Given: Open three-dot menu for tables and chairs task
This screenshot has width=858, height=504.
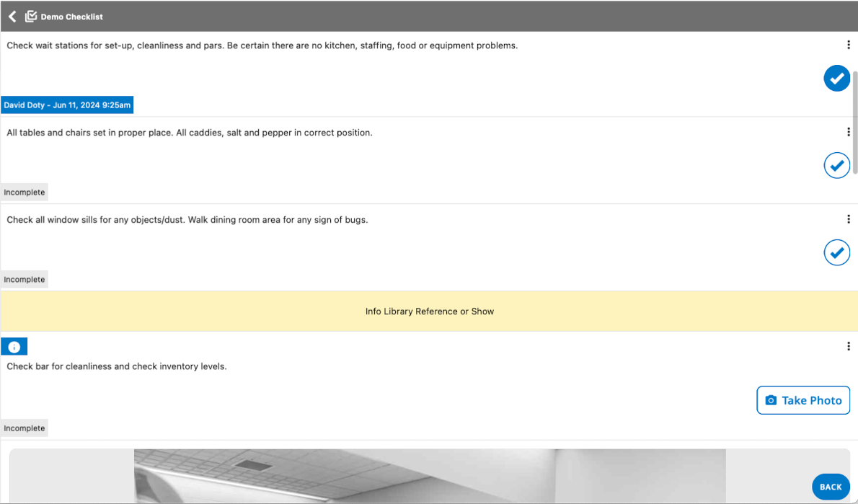Looking at the screenshot, I should [848, 132].
